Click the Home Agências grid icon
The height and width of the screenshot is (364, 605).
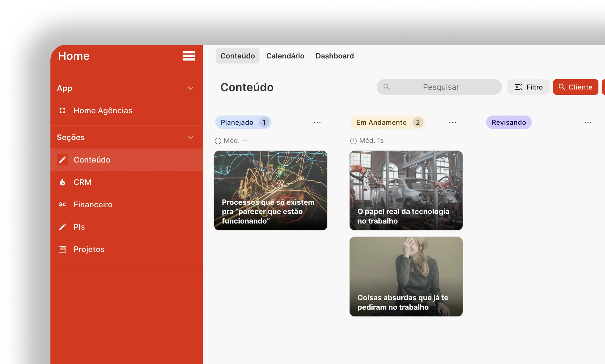pyautogui.click(x=63, y=110)
